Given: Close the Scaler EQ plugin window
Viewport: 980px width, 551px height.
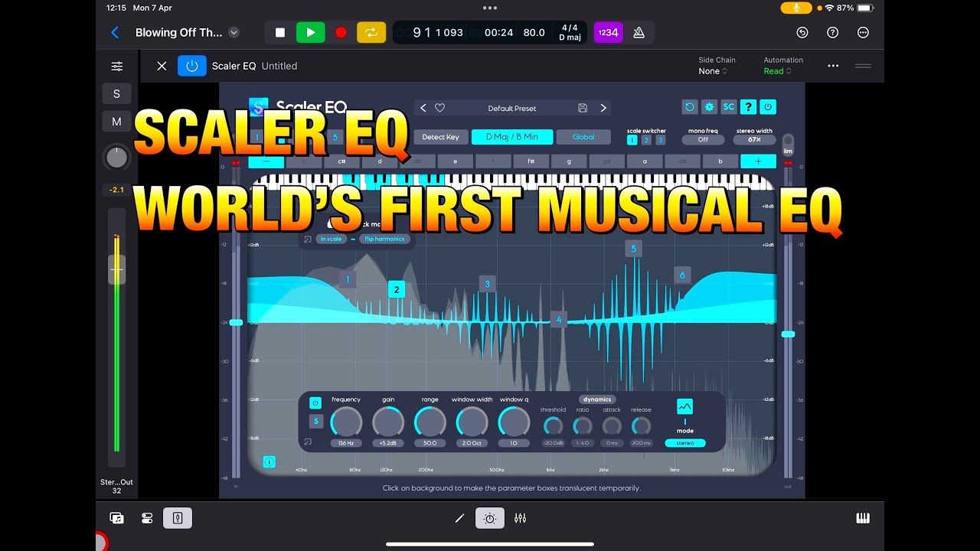Looking at the screenshot, I should tap(162, 66).
